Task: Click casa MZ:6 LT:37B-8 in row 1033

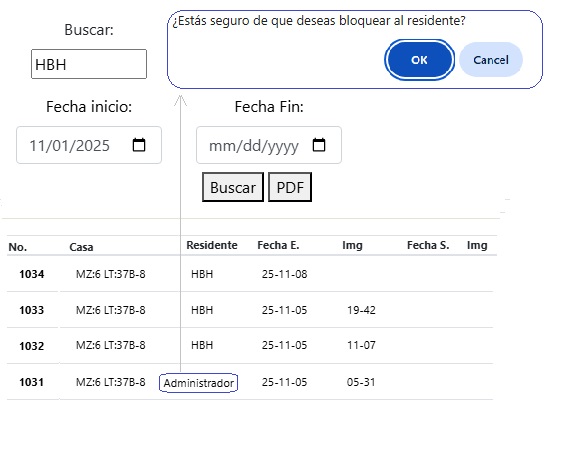Action: [111, 310]
